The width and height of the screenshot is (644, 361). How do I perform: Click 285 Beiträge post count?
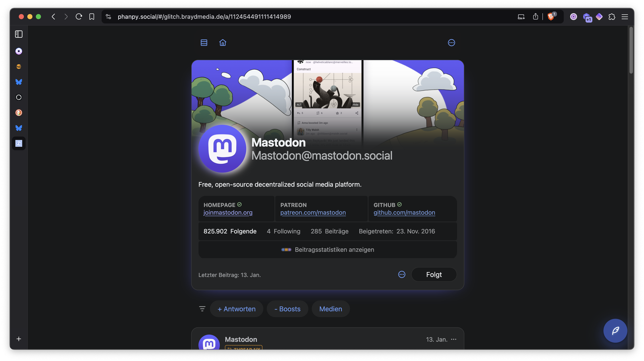(329, 231)
